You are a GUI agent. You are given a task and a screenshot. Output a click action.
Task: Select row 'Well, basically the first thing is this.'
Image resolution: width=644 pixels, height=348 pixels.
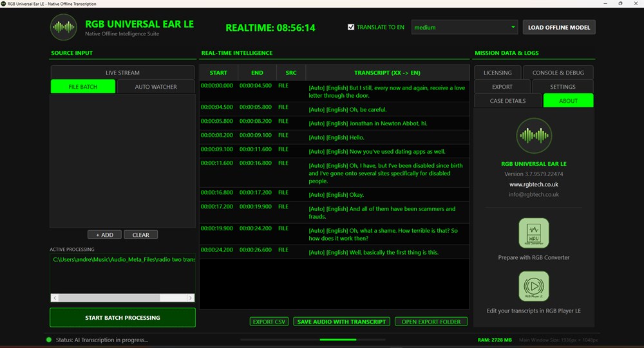(x=334, y=252)
